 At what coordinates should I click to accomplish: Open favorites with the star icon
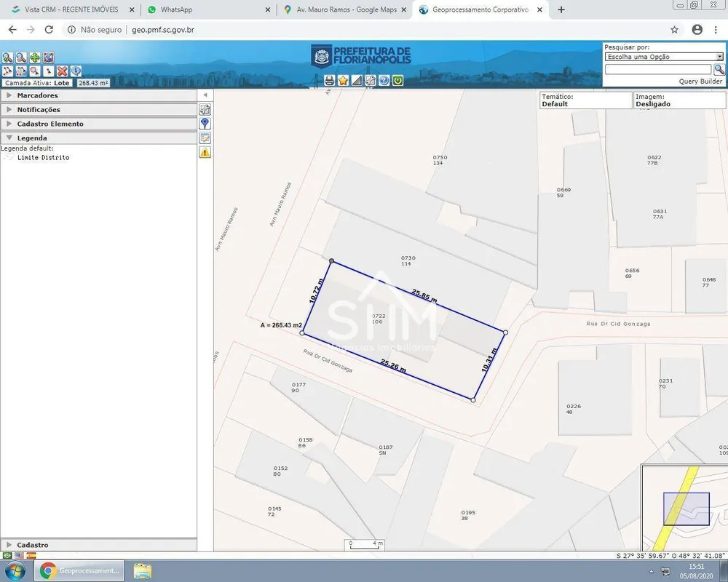click(343, 80)
